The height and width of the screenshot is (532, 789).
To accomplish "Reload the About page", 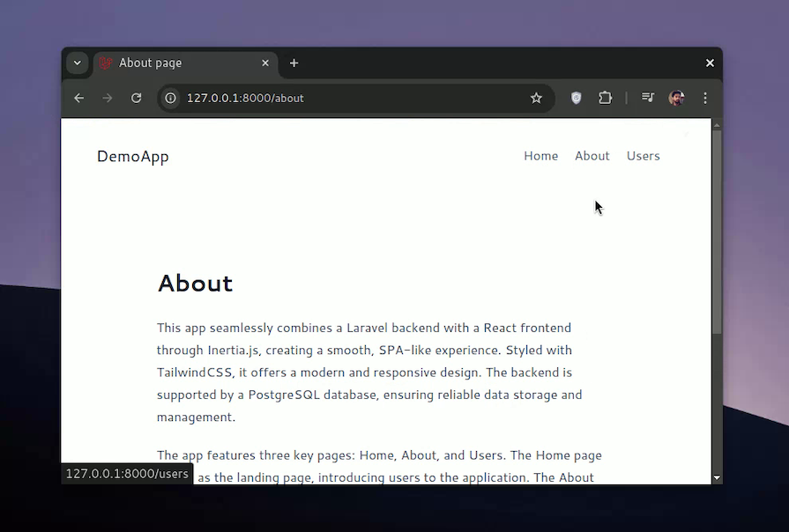I will [136, 98].
